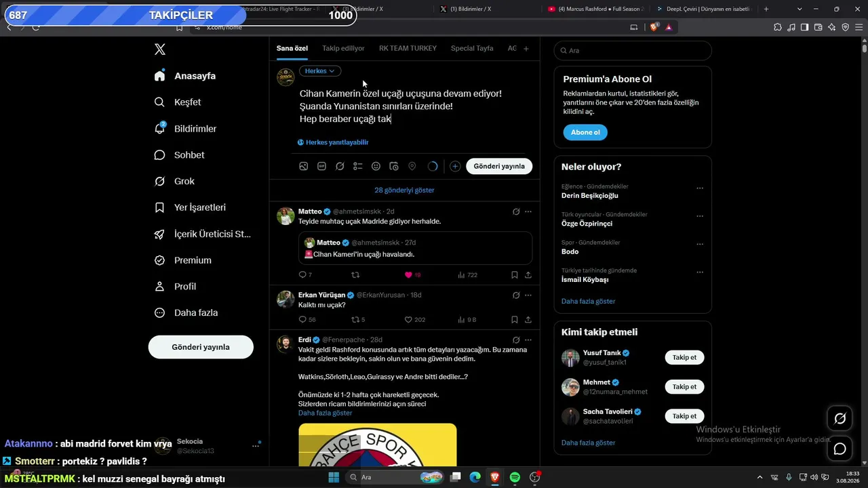Open Grok from the sidebar
Viewport: 868px width, 488px height.
click(174, 182)
